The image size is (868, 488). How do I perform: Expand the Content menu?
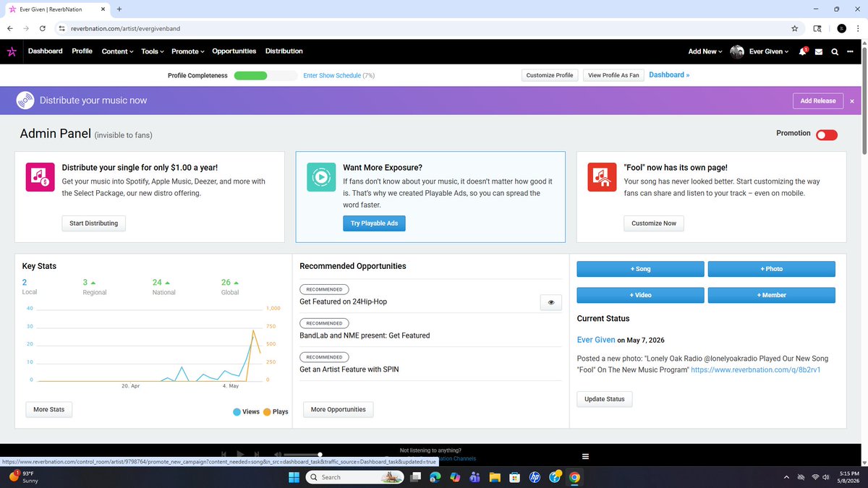click(118, 51)
